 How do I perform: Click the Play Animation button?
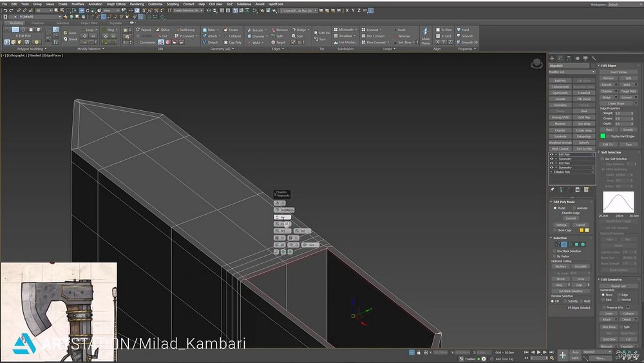click(539, 352)
